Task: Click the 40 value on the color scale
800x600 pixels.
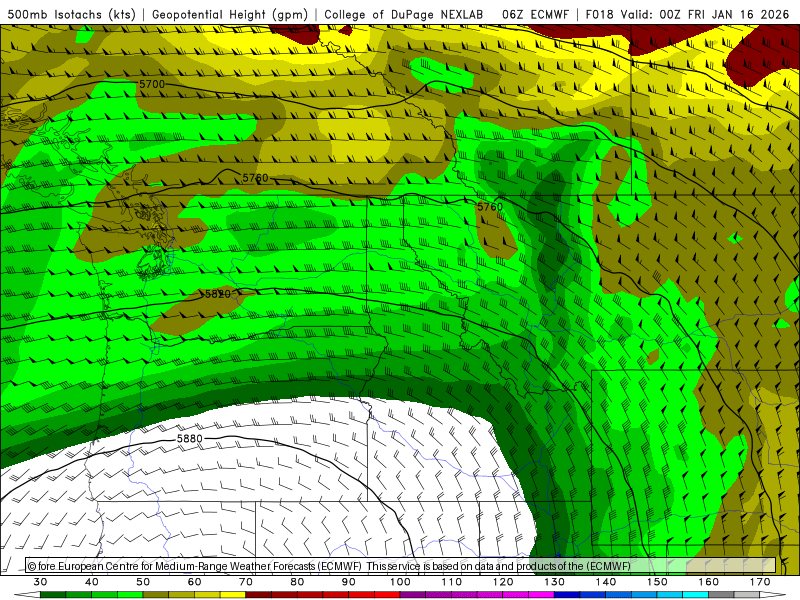Action: pyautogui.click(x=92, y=582)
